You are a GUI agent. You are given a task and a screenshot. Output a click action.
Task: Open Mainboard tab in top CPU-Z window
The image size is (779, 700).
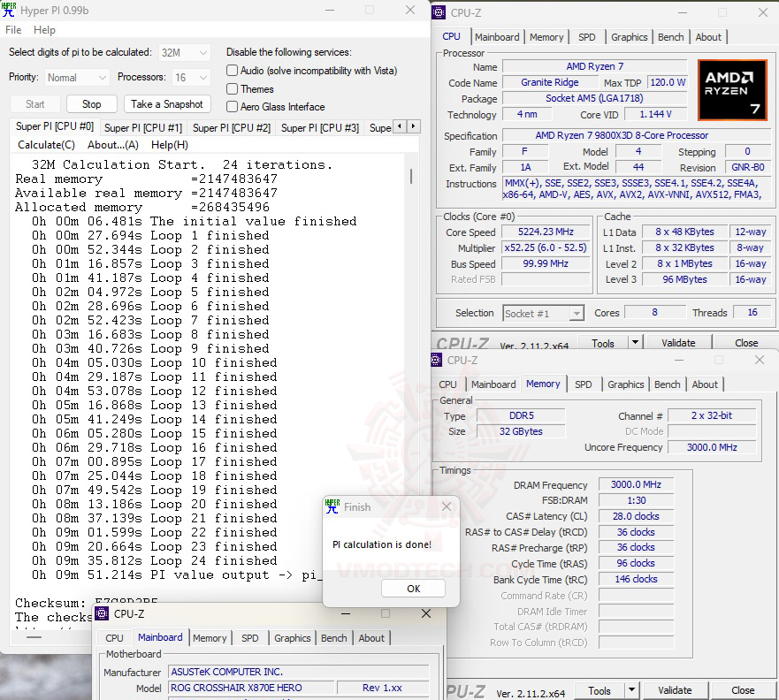point(497,37)
